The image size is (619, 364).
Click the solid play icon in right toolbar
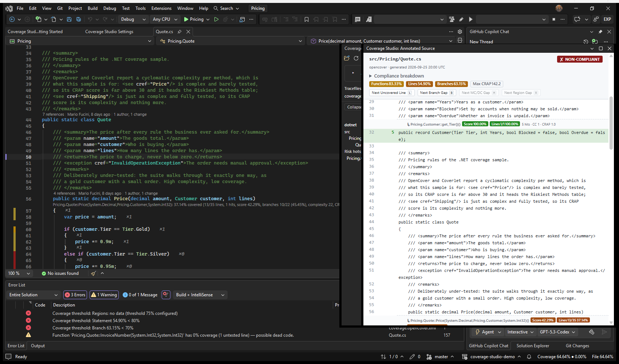[471, 19]
